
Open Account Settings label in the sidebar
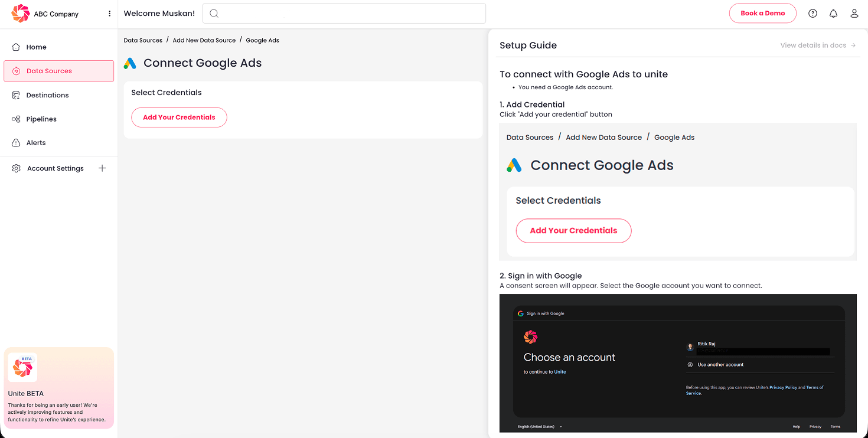pyautogui.click(x=56, y=168)
